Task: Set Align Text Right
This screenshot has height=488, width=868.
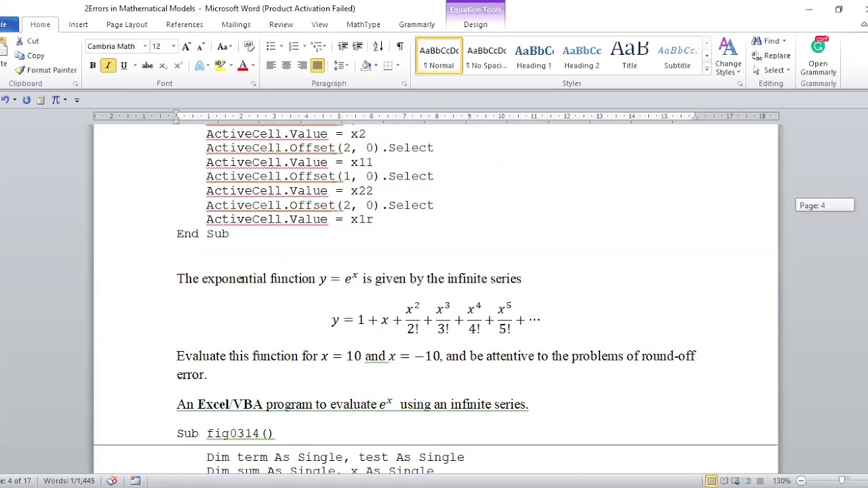Action: (302, 66)
